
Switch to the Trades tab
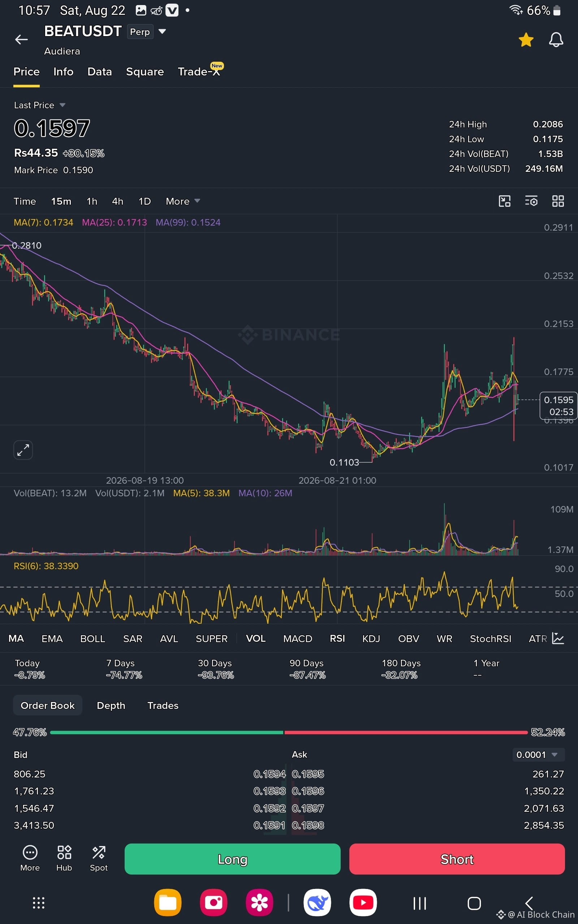pos(163,705)
